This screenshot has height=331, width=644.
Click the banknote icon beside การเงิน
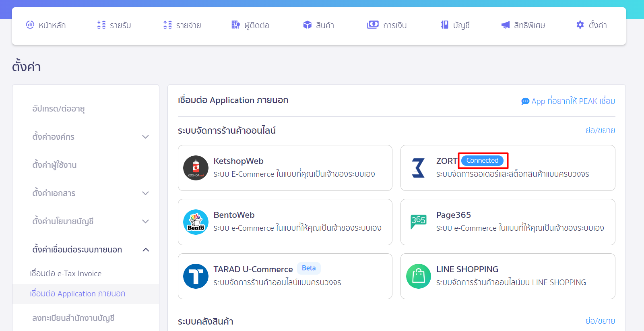click(x=373, y=25)
